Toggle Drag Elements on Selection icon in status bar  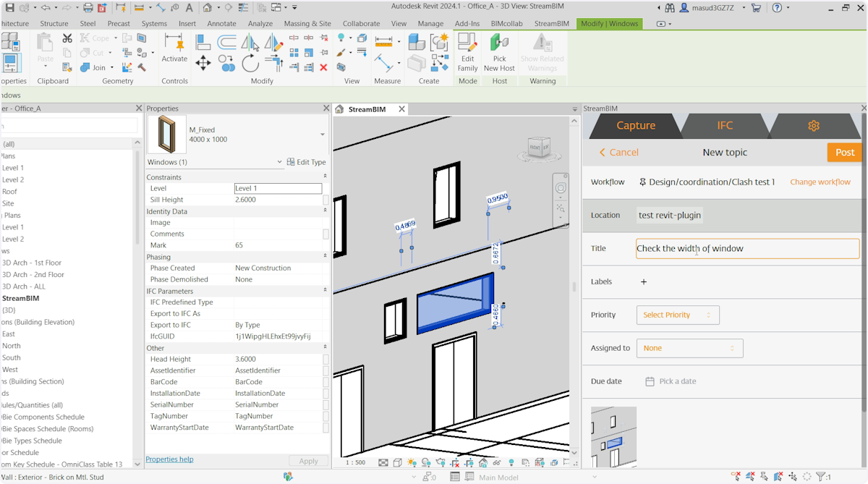793,477
